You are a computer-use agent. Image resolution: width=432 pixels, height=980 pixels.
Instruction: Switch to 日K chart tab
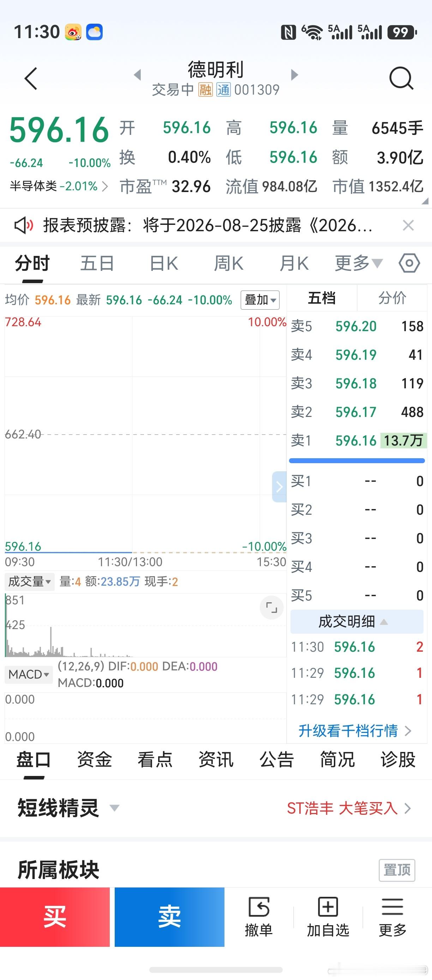[164, 263]
